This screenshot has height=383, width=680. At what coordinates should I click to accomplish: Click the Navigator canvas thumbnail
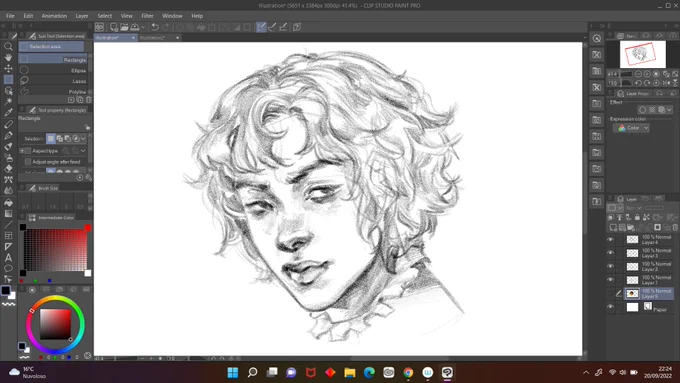(643, 54)
